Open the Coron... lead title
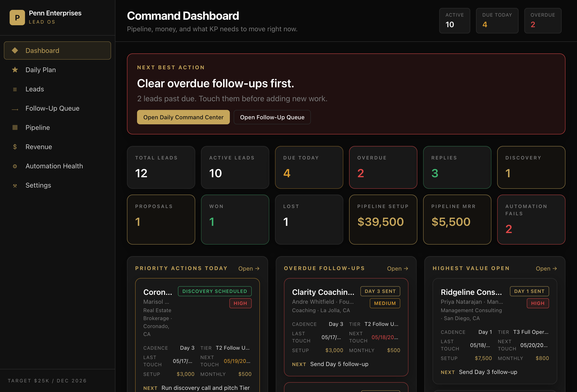 point(158,292)
